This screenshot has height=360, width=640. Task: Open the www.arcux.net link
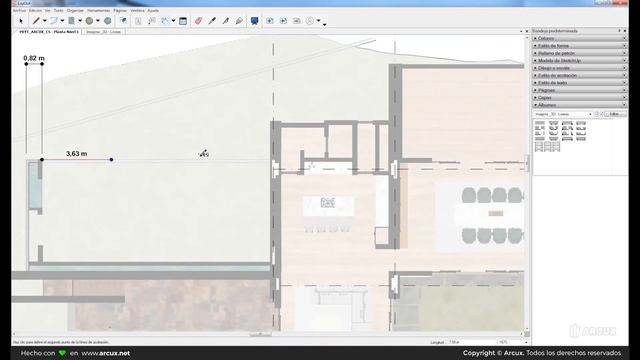pos(106,353)
